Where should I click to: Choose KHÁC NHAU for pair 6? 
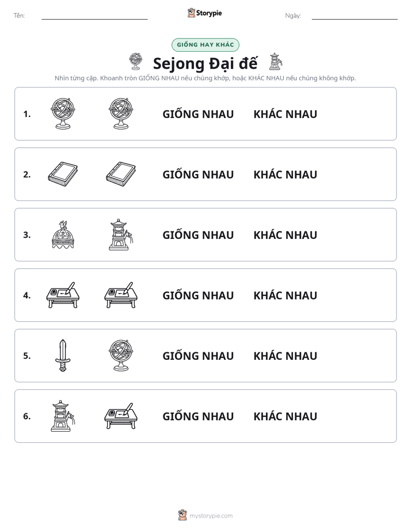[285, 416]
